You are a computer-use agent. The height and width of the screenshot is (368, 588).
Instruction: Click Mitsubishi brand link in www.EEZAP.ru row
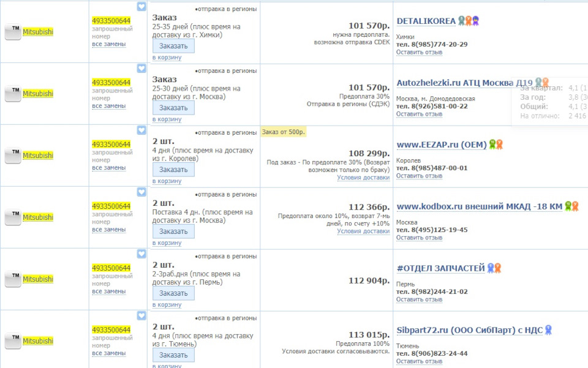point(38,156)
